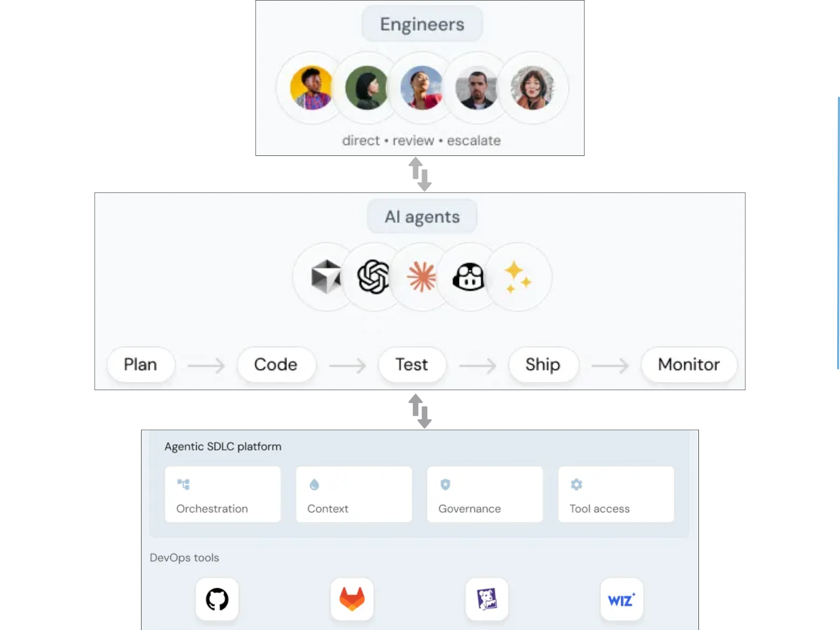Image resolution: width=840 pixels, height=630 pixels.
Task: Click the Monitor stage pill
Action: tap(689, 365)
